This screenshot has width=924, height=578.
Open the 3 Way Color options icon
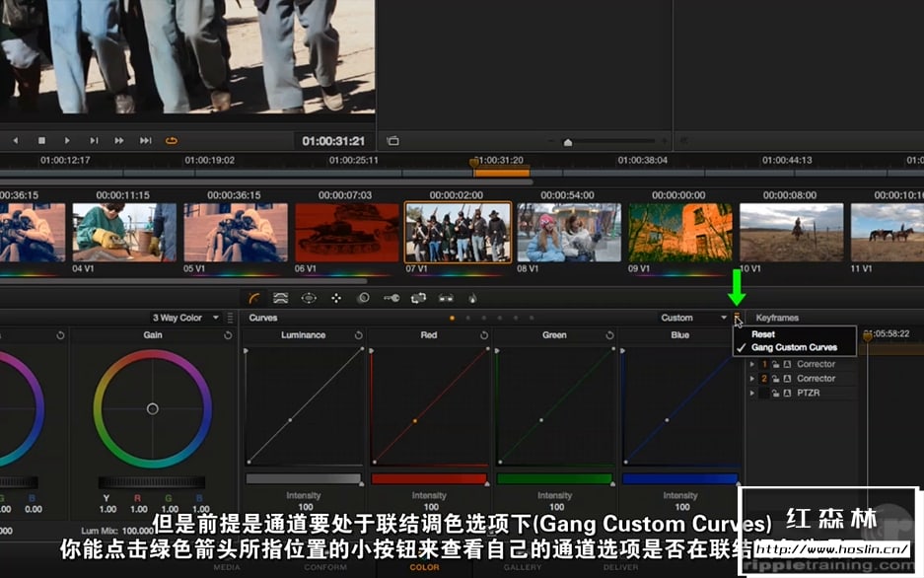pyautogui.click(x=230, y=318)
